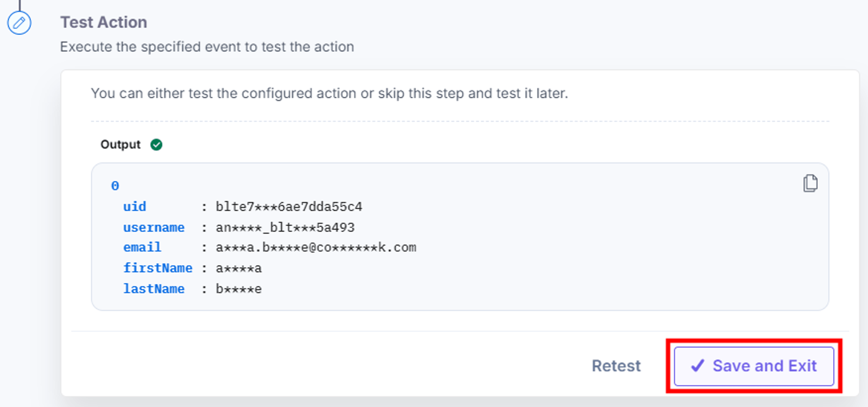
Task: Copy output using the clipboard icon
Action: click(x=810, y=183)
